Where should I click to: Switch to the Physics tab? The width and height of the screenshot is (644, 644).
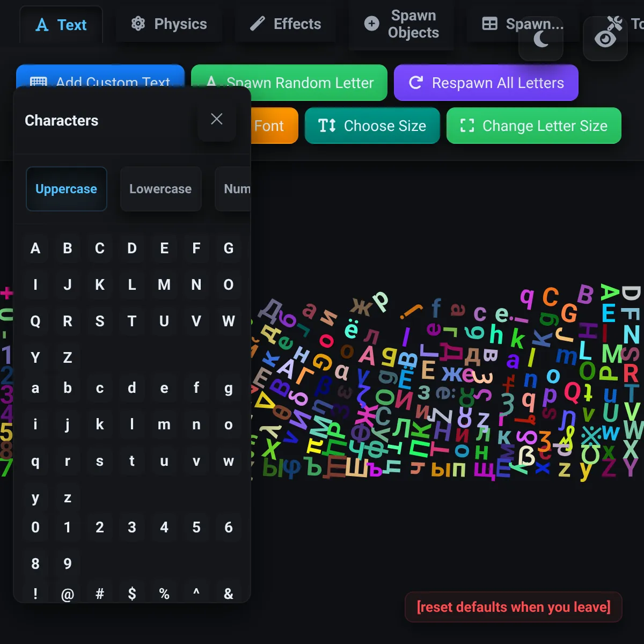(x=169, y=24)
